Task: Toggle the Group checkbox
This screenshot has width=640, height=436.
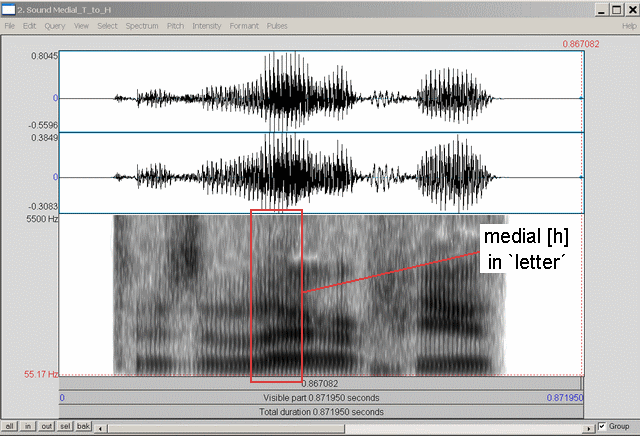Action: click(601, 427)
